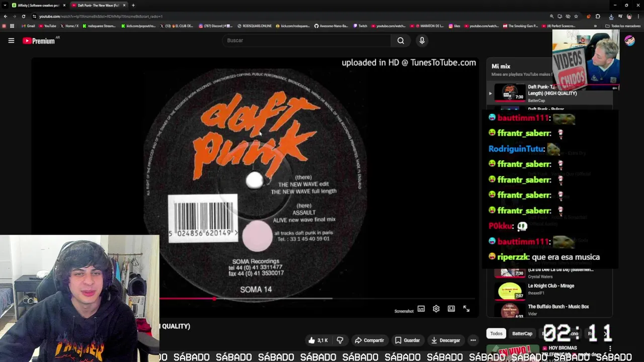Open the browser tab list dropdown
Image resolution: width=644 pixels, height=362 pixels.
click(5, 5)
